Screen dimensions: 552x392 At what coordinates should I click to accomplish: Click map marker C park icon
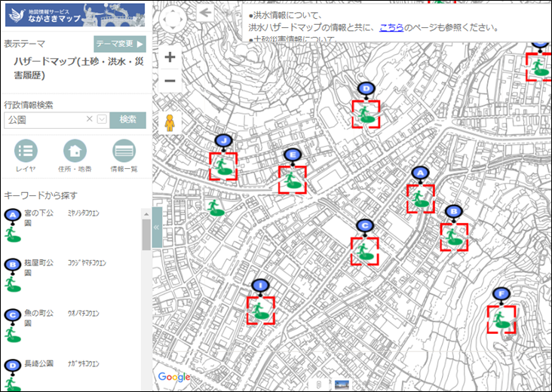(x=364, y=251)
